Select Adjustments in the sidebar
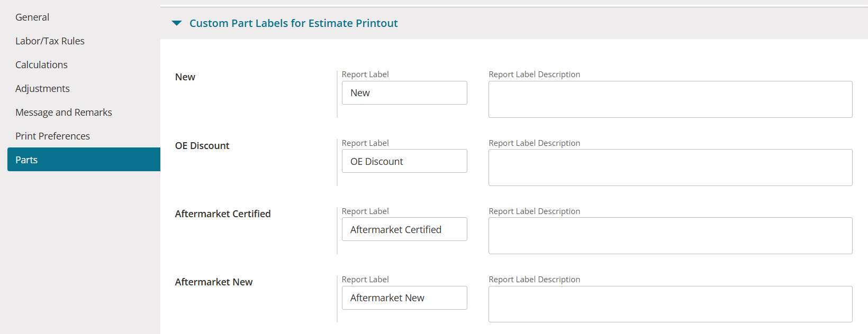Viewport: 868px width, 334px height. [x=42, y=89]
